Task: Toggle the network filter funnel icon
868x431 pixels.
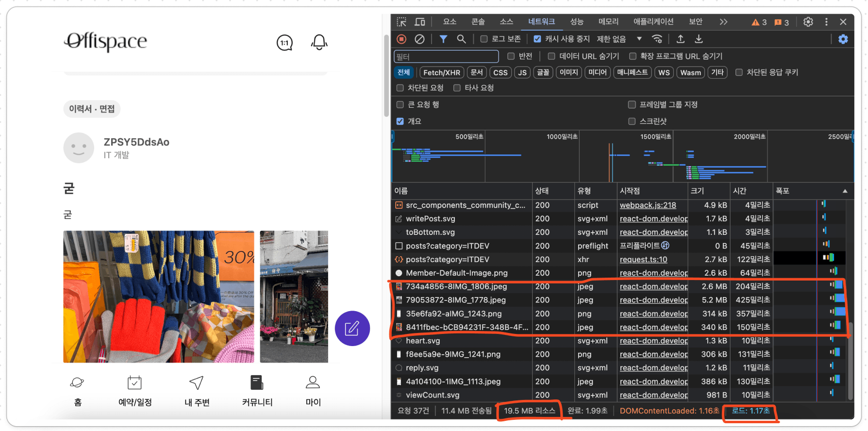Action: (443, 39)
